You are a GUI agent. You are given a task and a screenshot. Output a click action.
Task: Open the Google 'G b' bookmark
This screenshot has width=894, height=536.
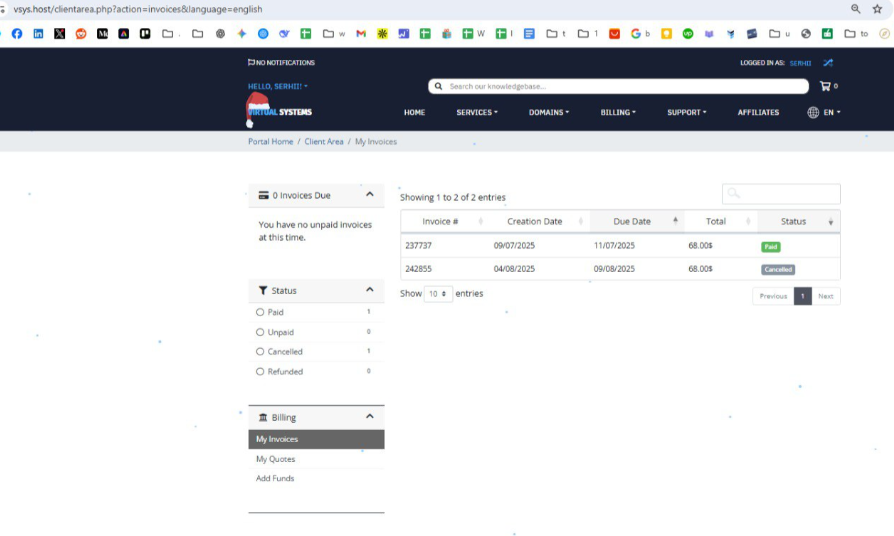coord(640,34)
